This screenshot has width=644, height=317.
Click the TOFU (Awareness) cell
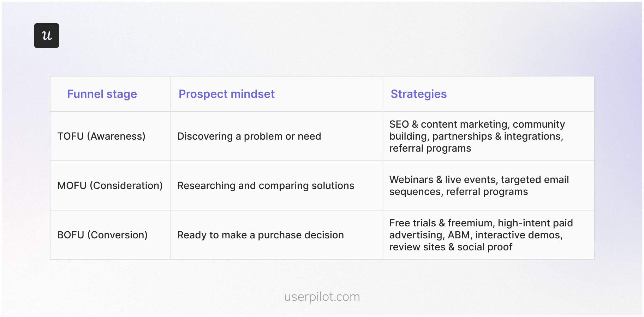101,136
